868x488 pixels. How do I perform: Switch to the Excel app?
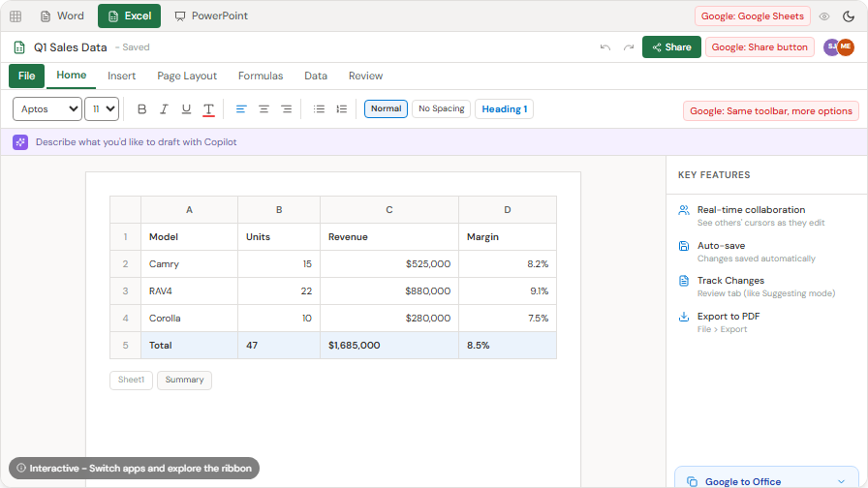130,16
